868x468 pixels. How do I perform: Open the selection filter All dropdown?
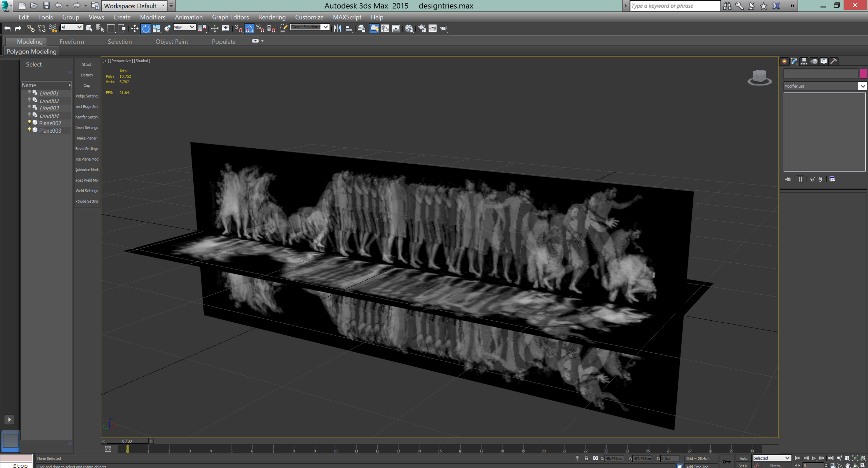72,27
